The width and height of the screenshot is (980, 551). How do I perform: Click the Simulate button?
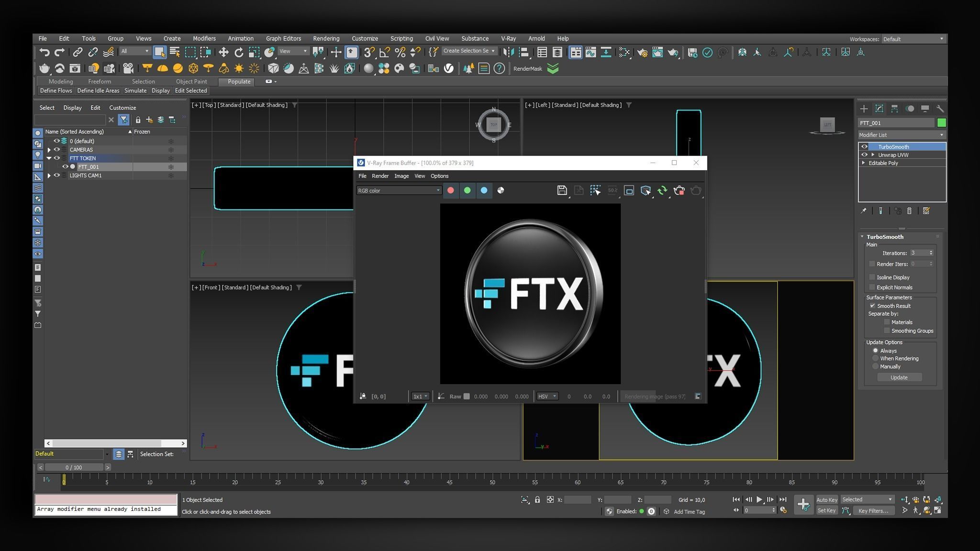(x=135, y=90)
